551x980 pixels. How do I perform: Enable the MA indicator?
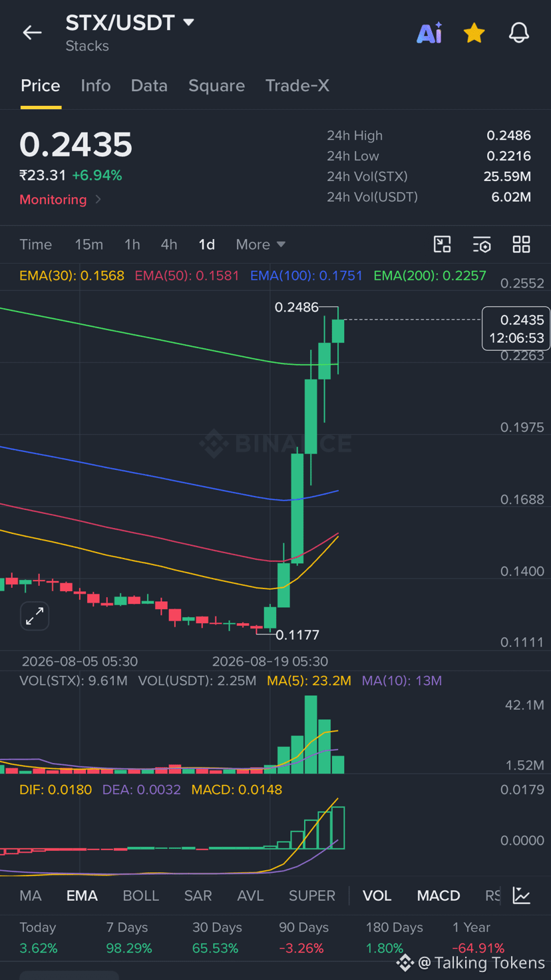click(x=31, y=895)
